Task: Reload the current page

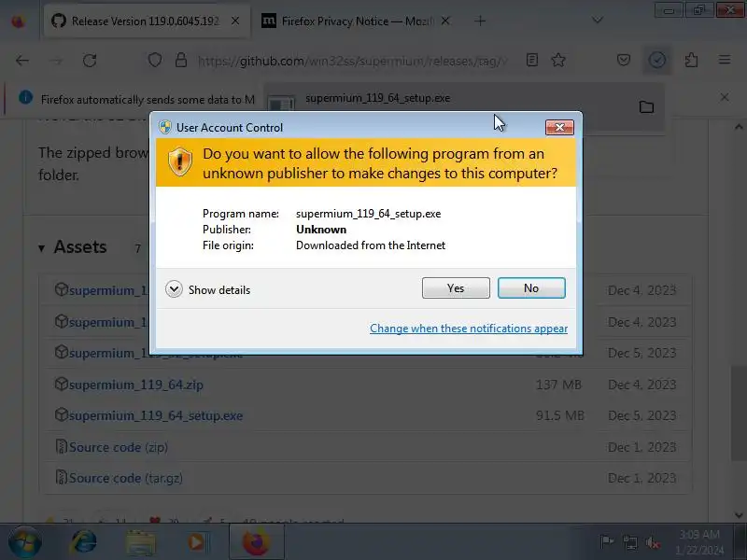Action: click(x=90, y=61)
